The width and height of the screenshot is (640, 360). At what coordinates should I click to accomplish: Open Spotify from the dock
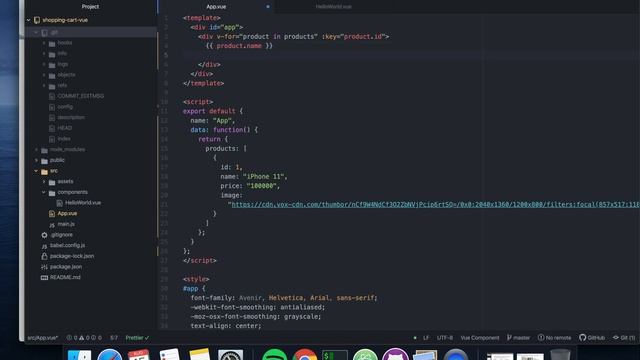point(274,355)
